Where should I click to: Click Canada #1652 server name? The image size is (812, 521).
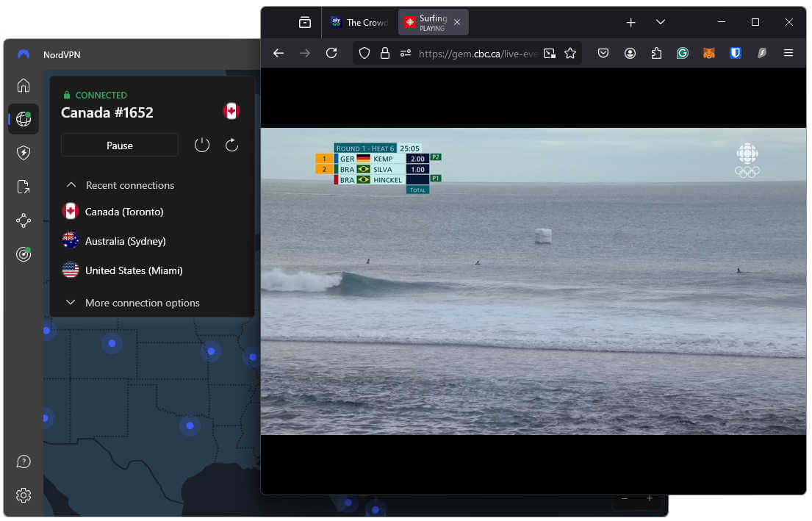tap(107, 113)
